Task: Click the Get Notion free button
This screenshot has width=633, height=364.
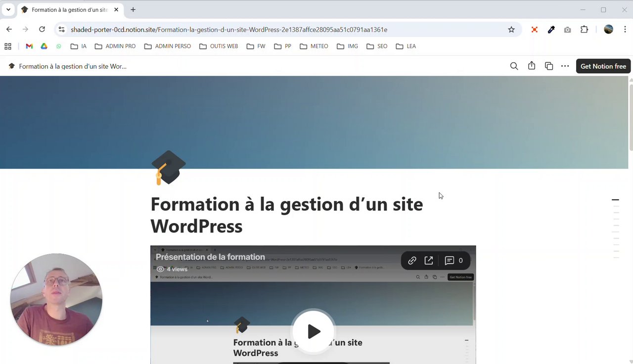Action: [603, 66]
